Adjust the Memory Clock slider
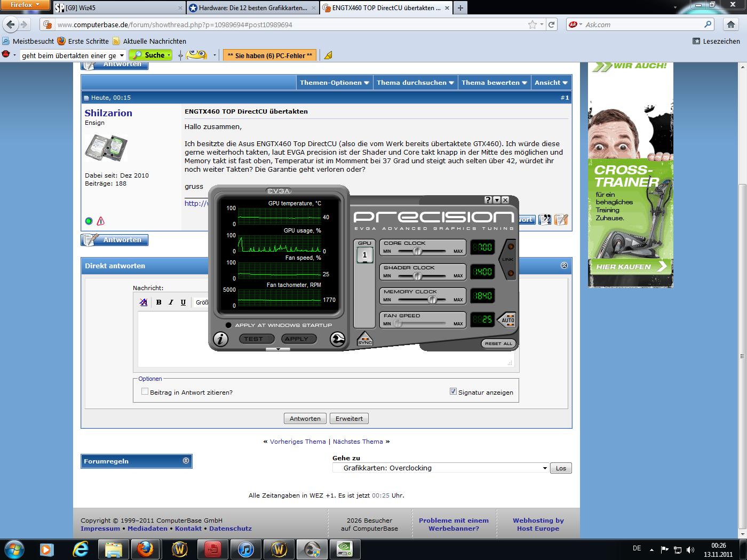The height and width of the screenshot is (560, 747). [433, 300]
